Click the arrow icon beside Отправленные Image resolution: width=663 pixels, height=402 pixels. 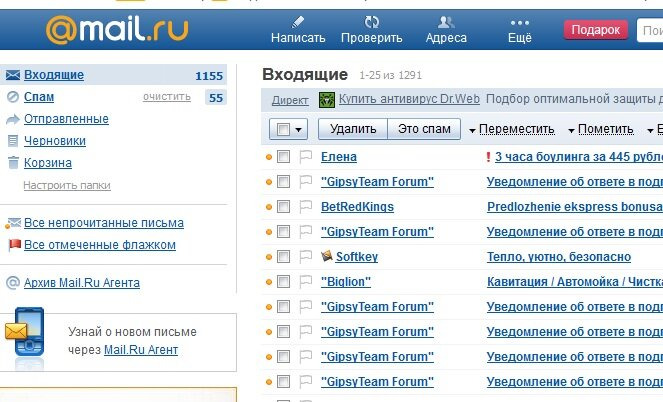point(13,119)
